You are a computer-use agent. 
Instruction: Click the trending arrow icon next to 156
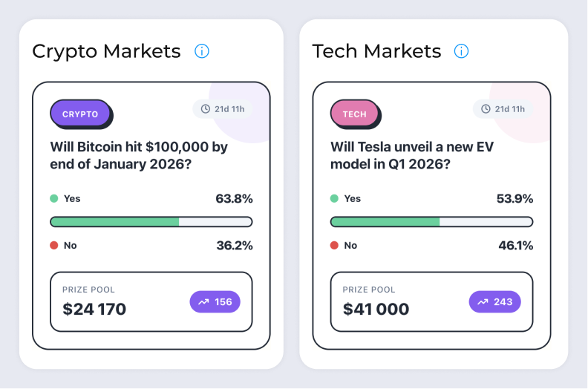tap(202, 302)
